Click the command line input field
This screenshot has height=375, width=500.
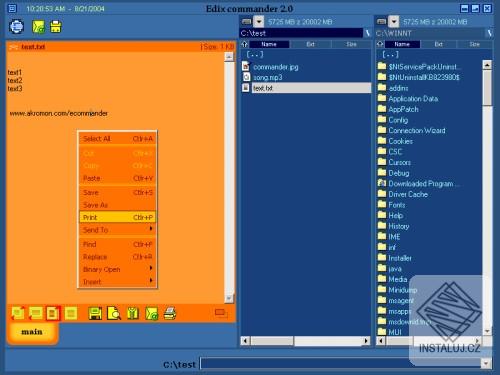(341, 363)
